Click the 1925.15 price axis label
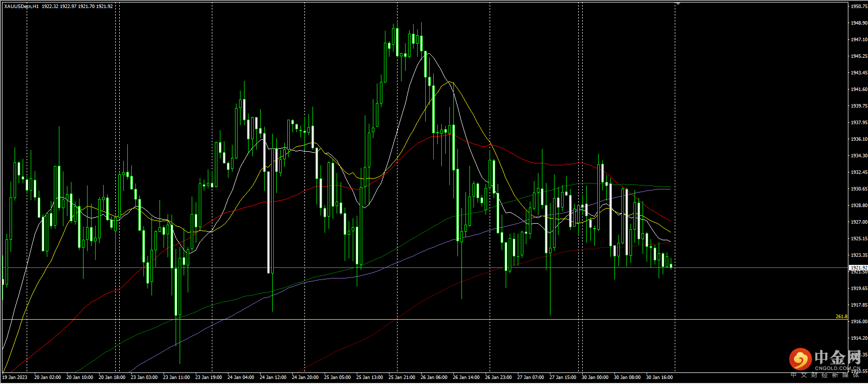868x384 pixels. [x=859, y=239]
